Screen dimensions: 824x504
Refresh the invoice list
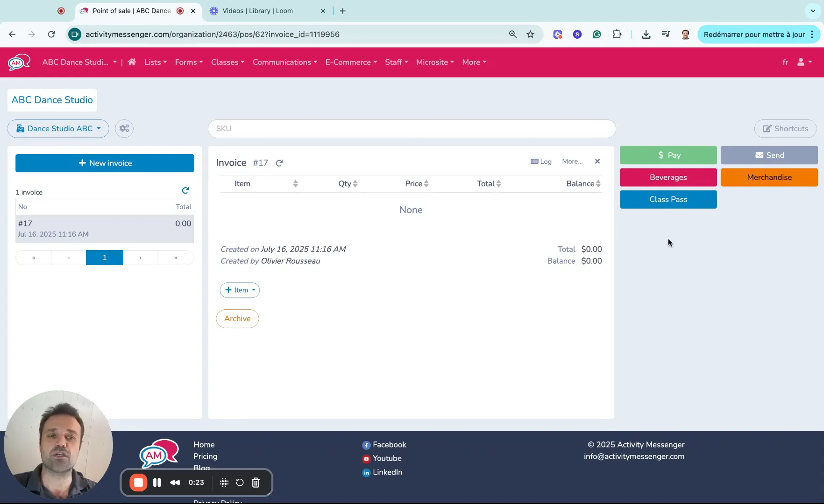coord(185,190)
